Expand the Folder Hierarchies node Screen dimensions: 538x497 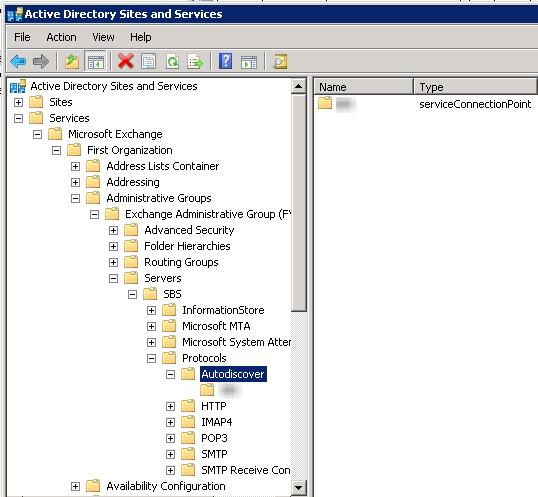tap(113, 246)
